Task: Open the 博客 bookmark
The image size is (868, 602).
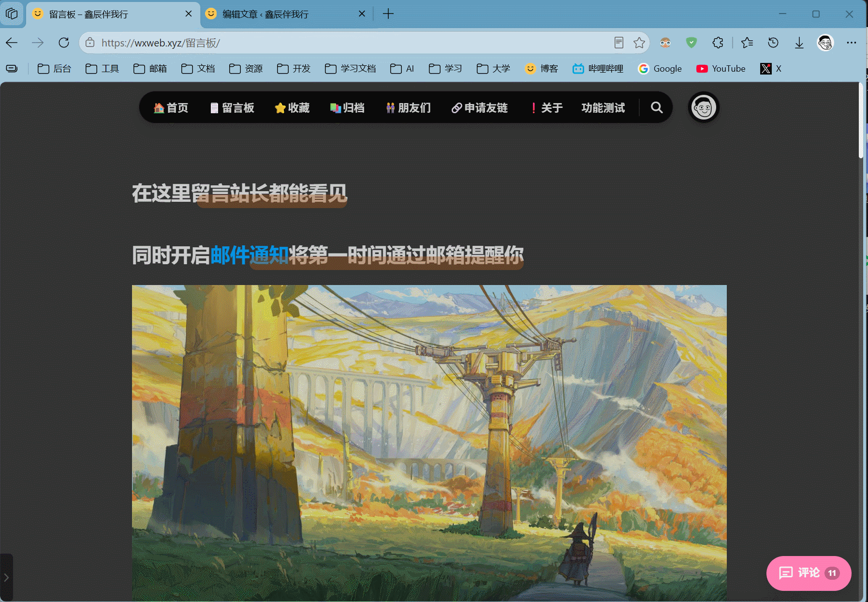Action: (x=541, y=69)
